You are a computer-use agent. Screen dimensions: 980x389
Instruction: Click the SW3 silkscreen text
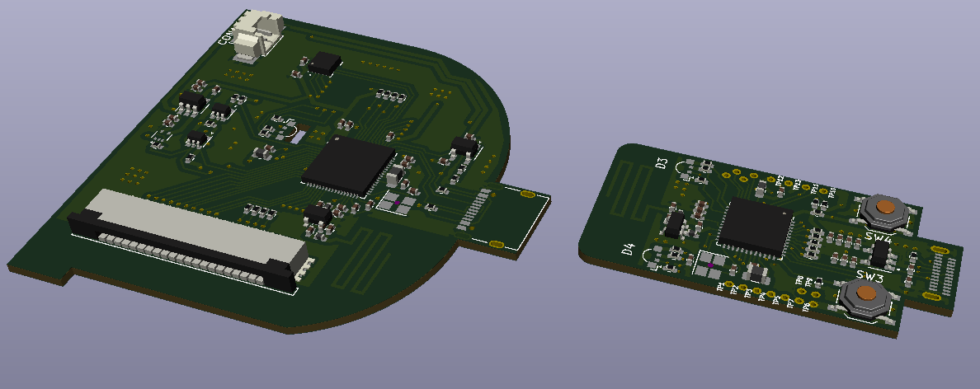coord(869,276)
